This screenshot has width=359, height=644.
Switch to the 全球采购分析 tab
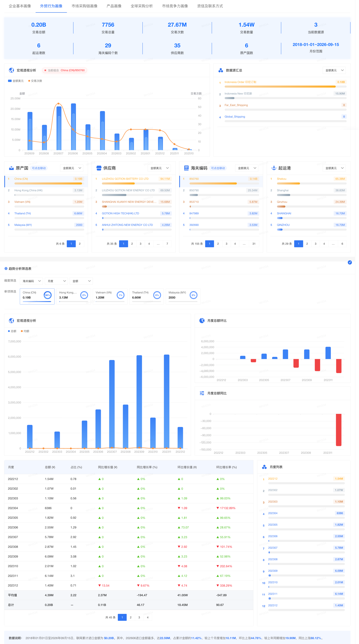coord(142,6)
